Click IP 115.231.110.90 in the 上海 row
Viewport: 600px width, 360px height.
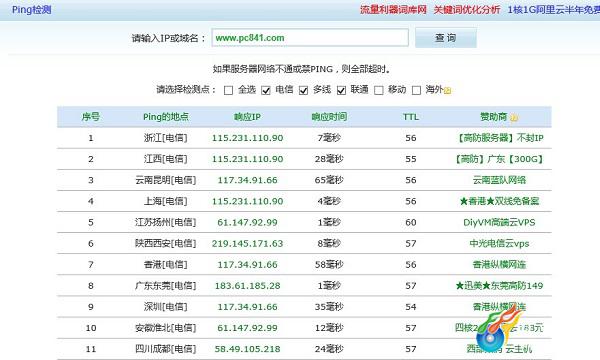coord(248,201)
